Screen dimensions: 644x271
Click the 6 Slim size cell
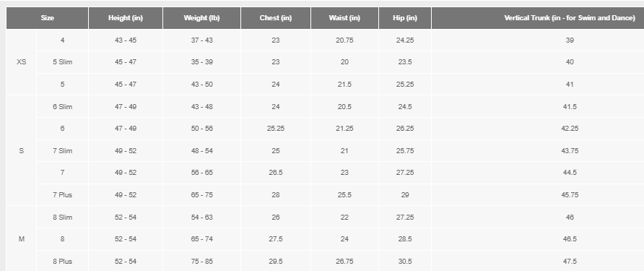(62, 106)
